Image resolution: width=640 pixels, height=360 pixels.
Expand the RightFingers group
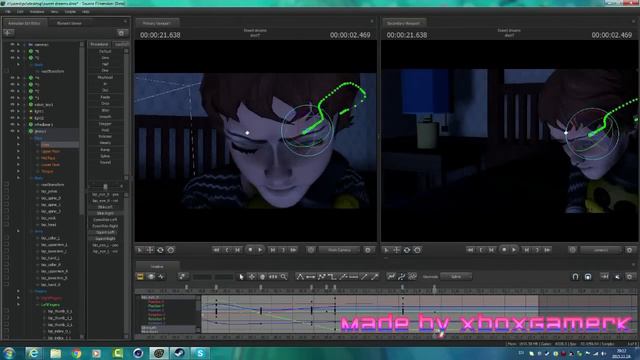(x=38, y=298)
